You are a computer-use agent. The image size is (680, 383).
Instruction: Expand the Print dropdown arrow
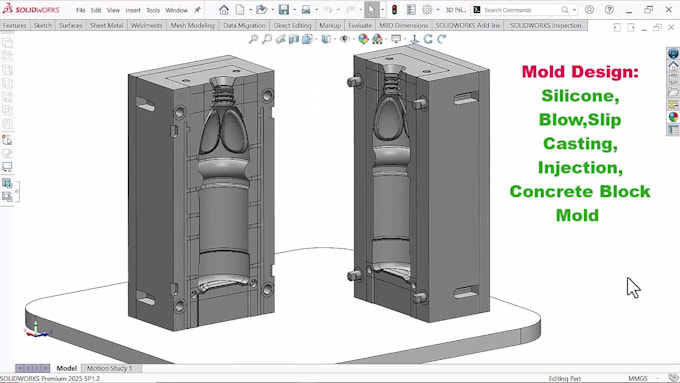[x=317, y=10]
